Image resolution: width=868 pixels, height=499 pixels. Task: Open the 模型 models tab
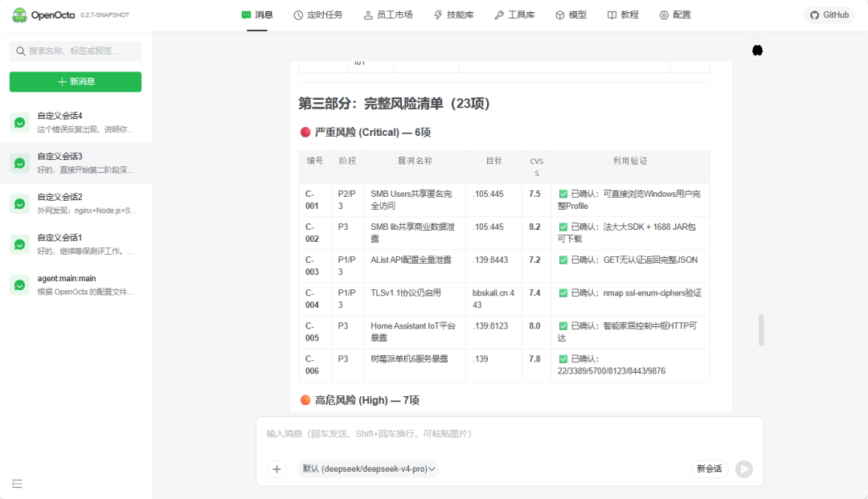point(571,15)
